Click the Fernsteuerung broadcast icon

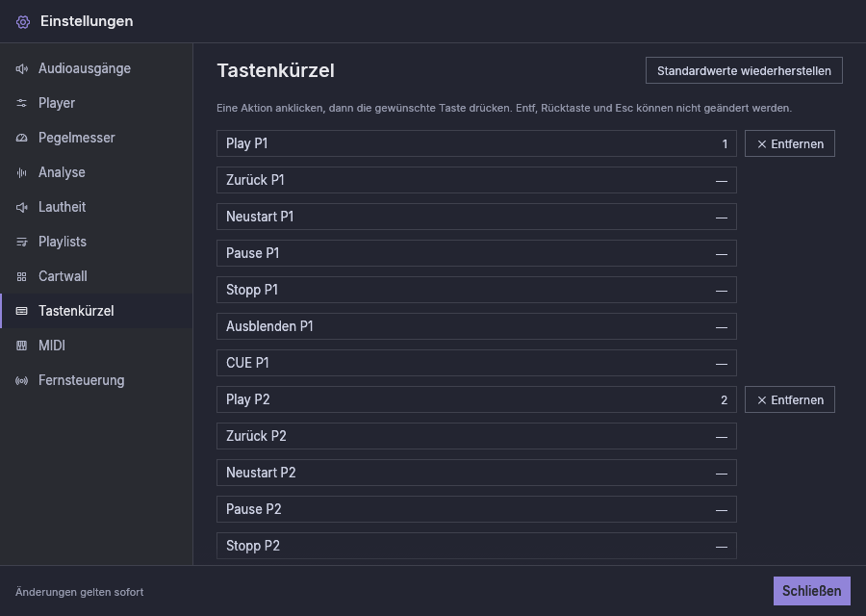21,380
